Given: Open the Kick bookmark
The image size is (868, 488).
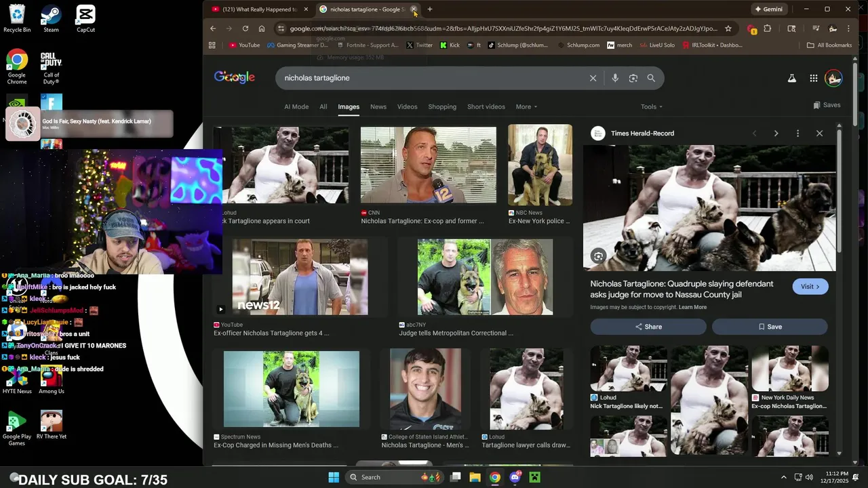Looking at the screenshot, I should pyautogui.click(x=450, y=45).
